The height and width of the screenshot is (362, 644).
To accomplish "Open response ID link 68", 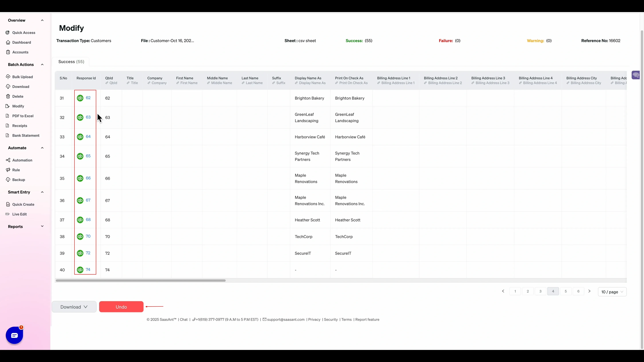I will (x=88, y=220).
